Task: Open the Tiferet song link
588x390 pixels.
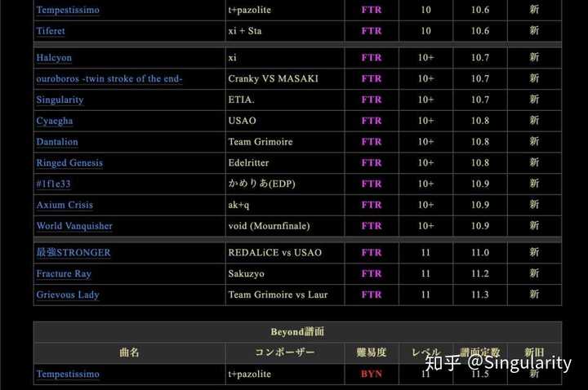Action: pos(51,31)
